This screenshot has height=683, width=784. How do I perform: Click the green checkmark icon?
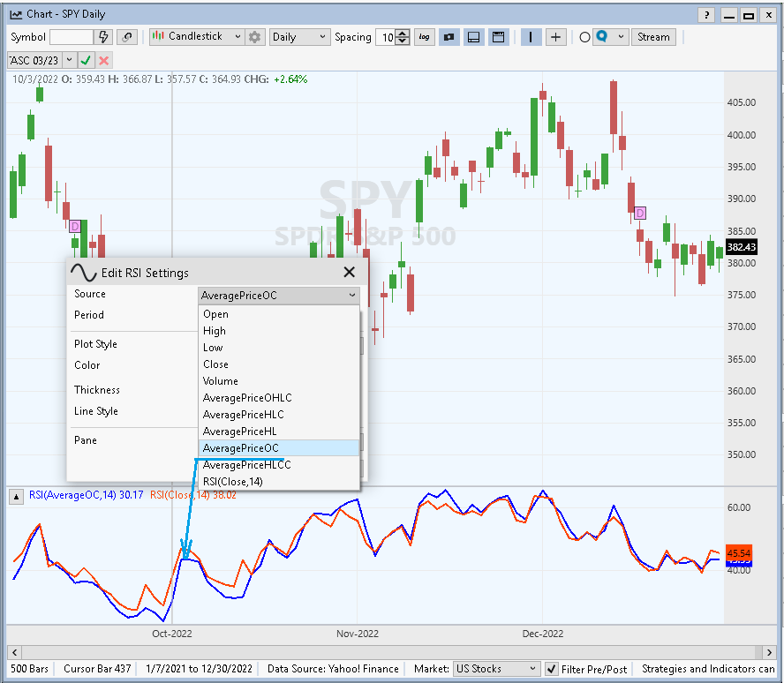point(86,60)
